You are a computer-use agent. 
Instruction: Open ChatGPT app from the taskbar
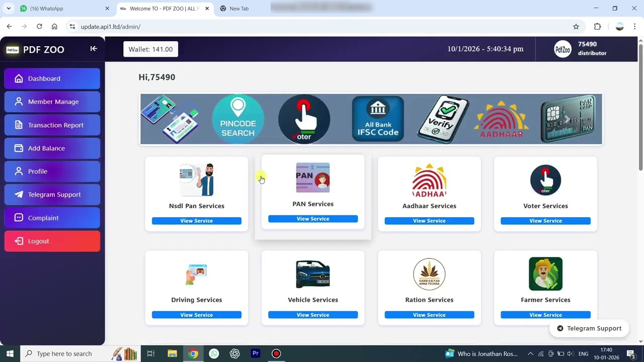click(234, 353)
